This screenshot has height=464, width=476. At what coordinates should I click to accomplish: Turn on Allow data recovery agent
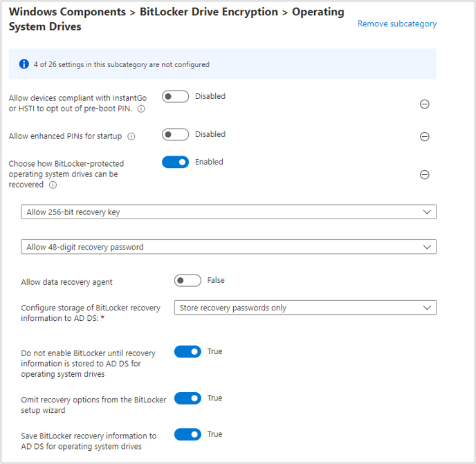(187, 281)
